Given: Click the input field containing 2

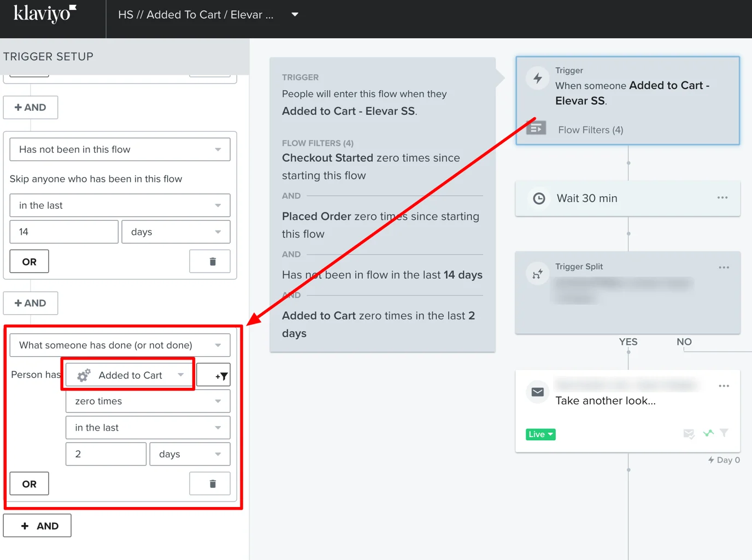Looking at the screenshot, I should 106,455.
